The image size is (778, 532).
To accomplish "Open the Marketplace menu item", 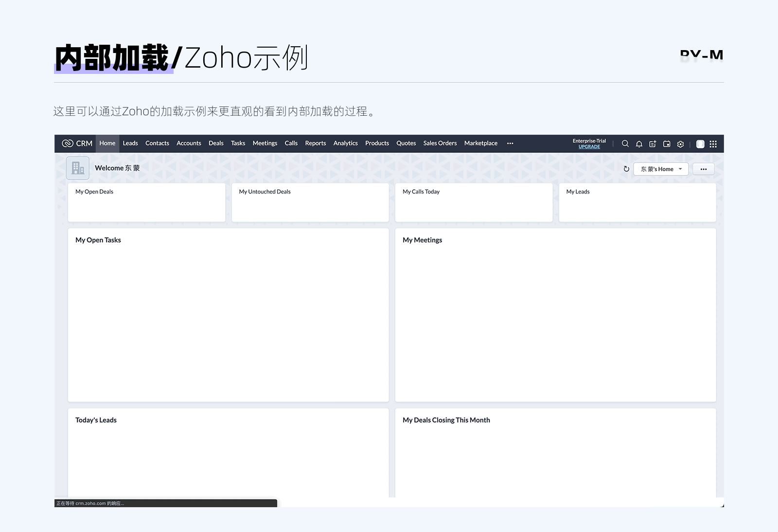I will (x=481, y=143).
